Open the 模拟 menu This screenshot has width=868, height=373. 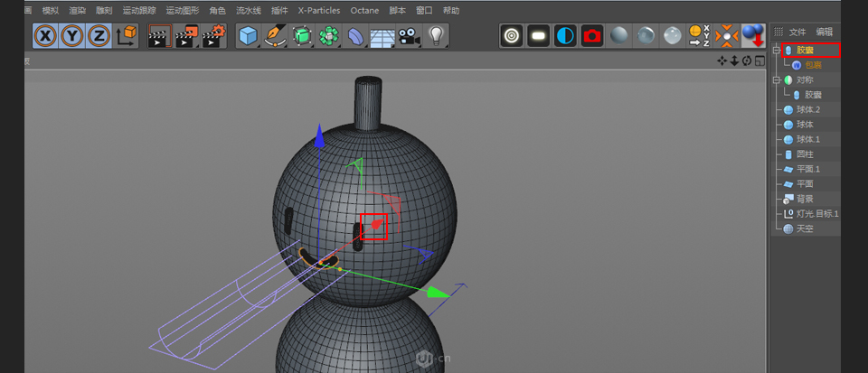[x=51, y=11]
